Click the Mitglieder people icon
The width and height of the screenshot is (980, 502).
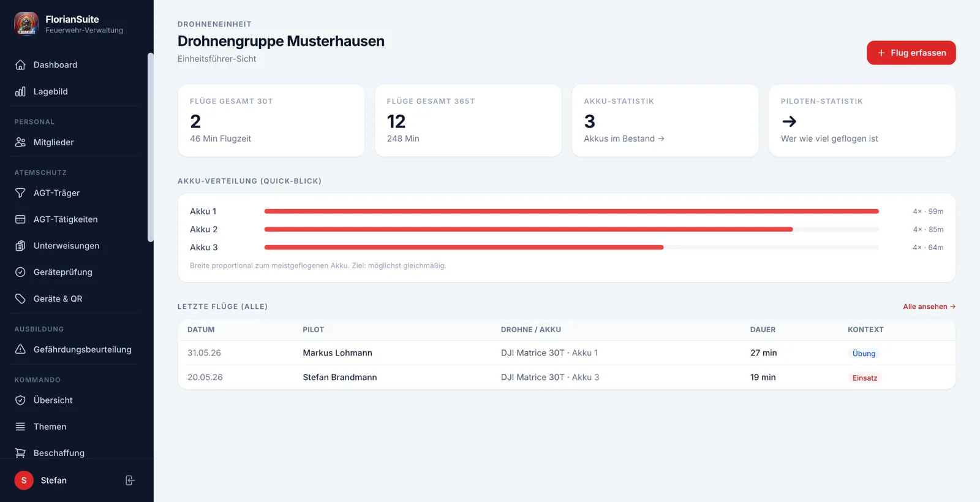click(20, 142)
